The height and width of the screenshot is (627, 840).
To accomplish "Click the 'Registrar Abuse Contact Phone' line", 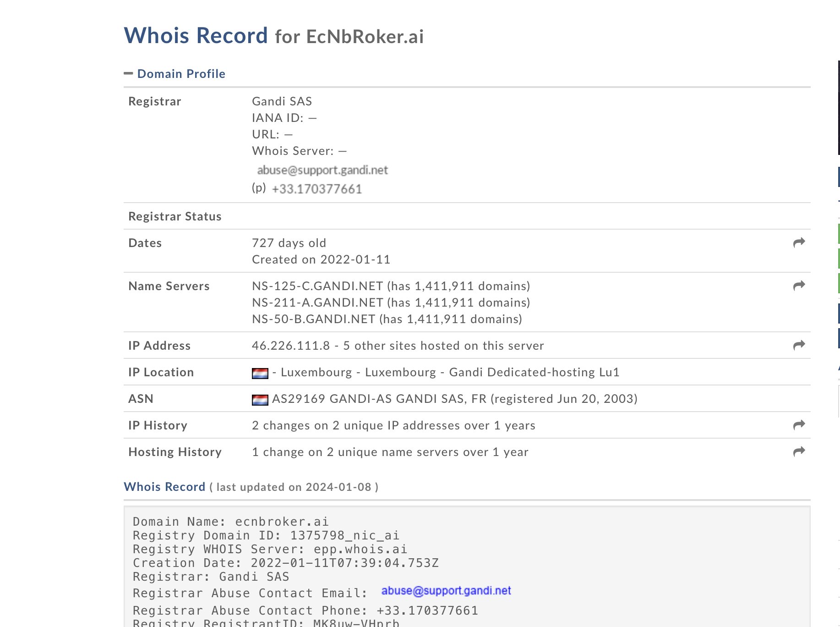I will coord(305,610).
